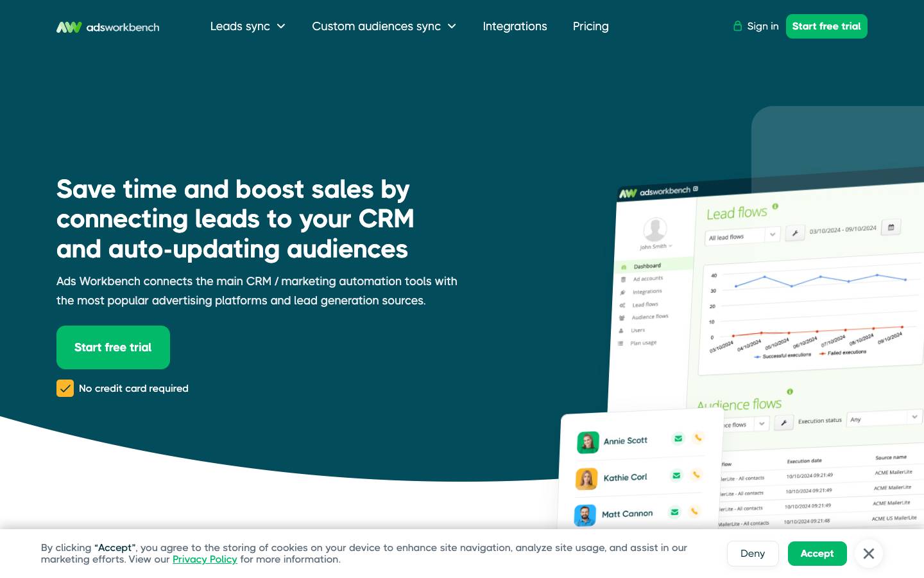Image resolution: width=924 pixels, height=578 pixels.
Task: Open the Privacy Policy link
Action: click(x=205, y=559)
